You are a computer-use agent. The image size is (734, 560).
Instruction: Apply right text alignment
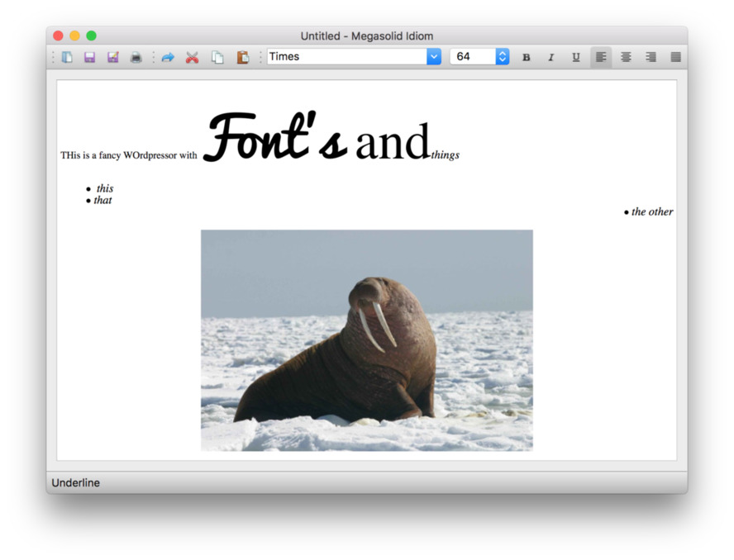[x=651, y=56]
